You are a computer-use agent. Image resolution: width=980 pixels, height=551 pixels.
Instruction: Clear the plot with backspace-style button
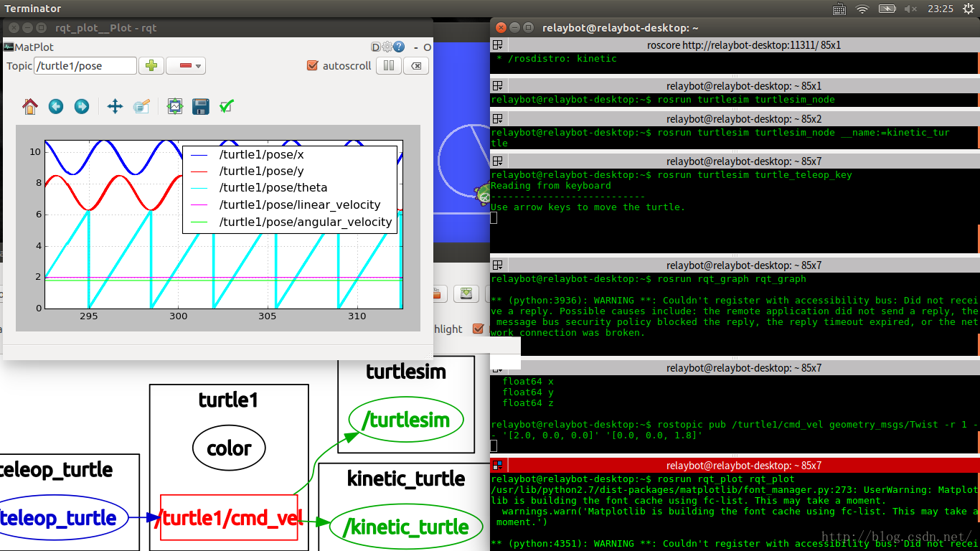(416, 66)
